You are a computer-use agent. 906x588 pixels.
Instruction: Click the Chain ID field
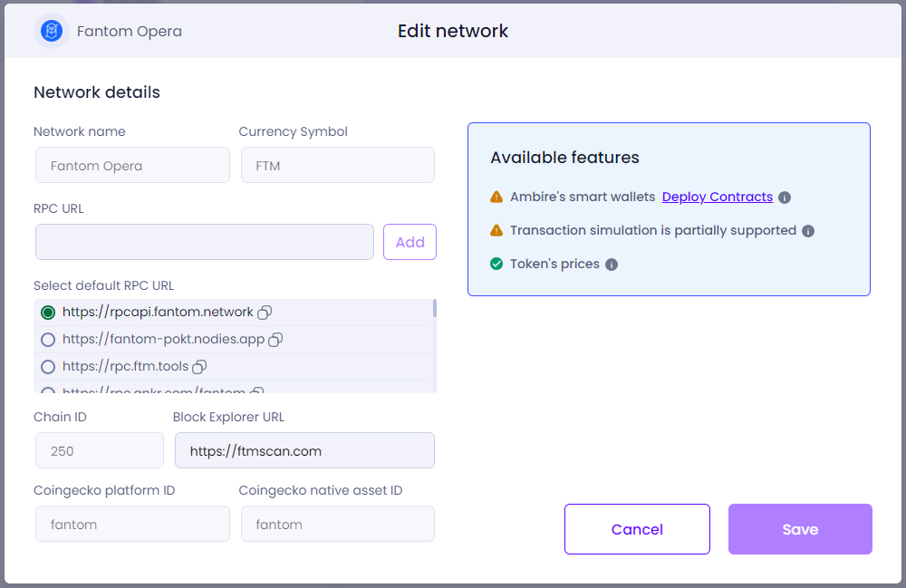[x=100, y=450]
